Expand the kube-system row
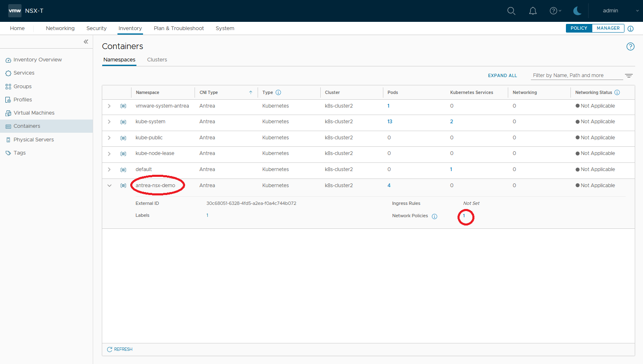The width and height of the screenshot is (643, 364). tap(109, 122)
